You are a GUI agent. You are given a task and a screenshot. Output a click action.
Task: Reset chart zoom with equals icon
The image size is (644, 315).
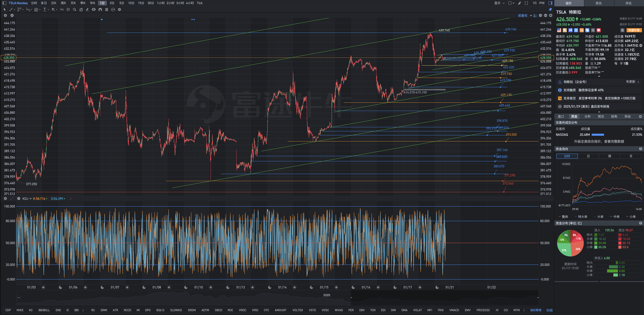point(541,15)
